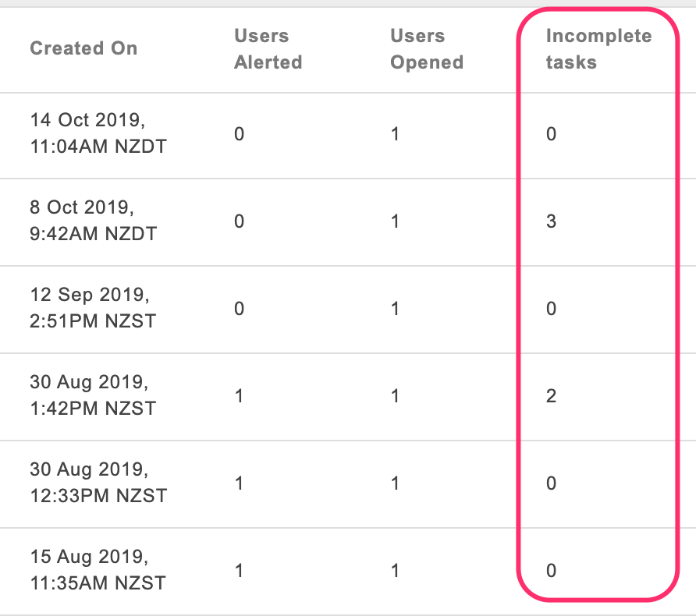Click incomplete tasks value for 15 Aug 2019
The height and width of the screenshot is (616, 696).
[x=551, y=571]
